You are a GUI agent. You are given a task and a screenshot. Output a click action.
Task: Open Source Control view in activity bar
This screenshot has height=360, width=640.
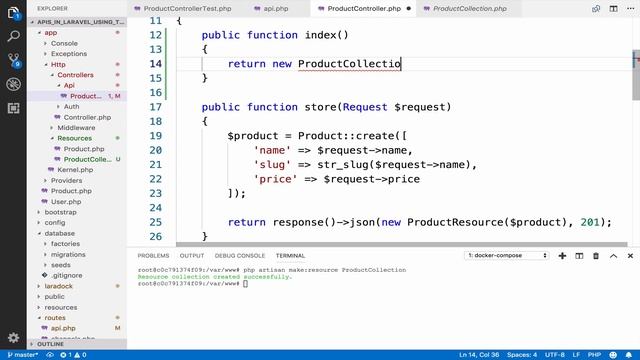(x=13, y=60)
